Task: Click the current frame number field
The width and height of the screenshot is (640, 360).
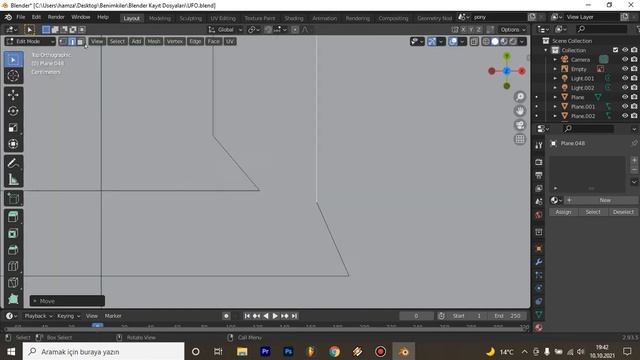Action: tap(416, 316)
